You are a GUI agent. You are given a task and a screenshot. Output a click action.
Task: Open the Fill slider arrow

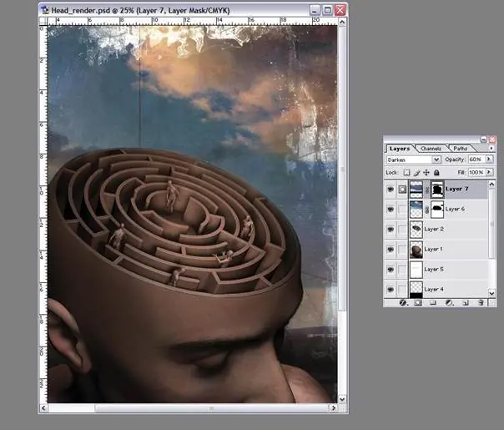[489, 172]
